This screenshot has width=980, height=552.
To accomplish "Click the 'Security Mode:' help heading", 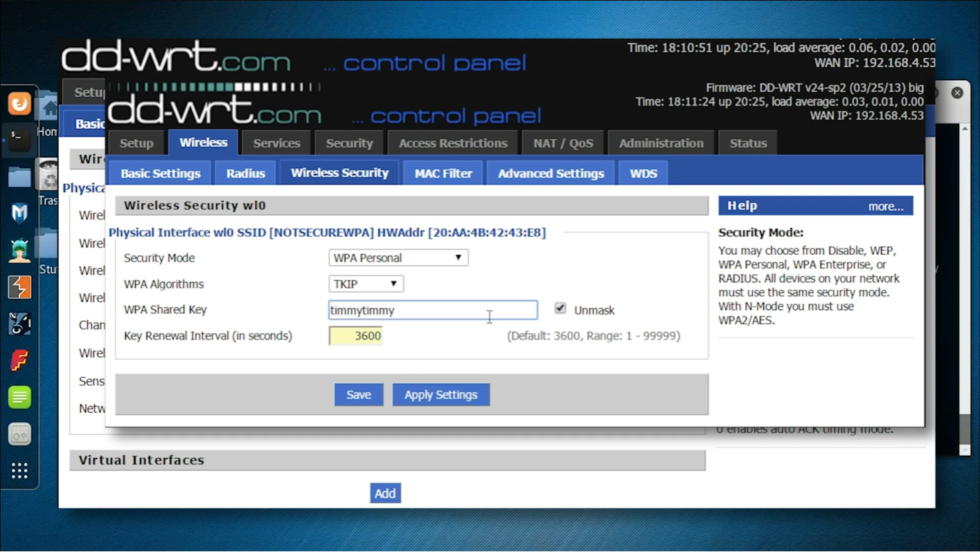I will 761,233.
